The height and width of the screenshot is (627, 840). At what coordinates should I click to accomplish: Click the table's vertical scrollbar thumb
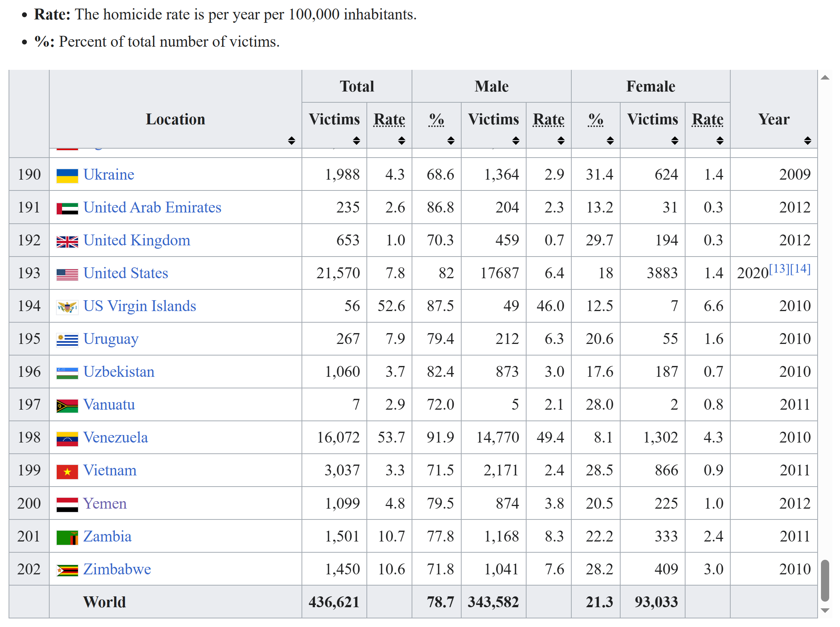(x=825, y=580)
